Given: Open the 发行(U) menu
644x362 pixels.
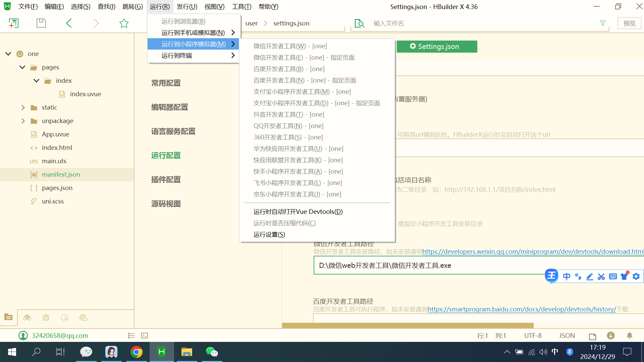Looking at the screenshot, I should 187,7.
